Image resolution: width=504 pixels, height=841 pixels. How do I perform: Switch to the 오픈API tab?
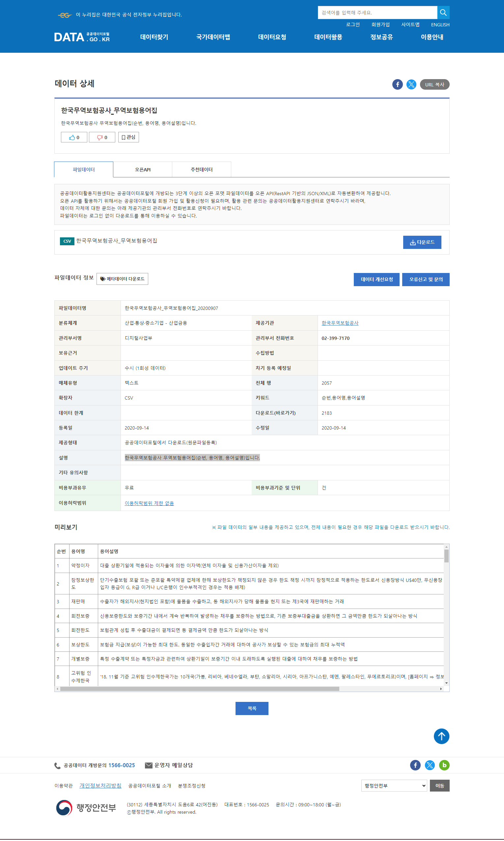tap(143, 169)
